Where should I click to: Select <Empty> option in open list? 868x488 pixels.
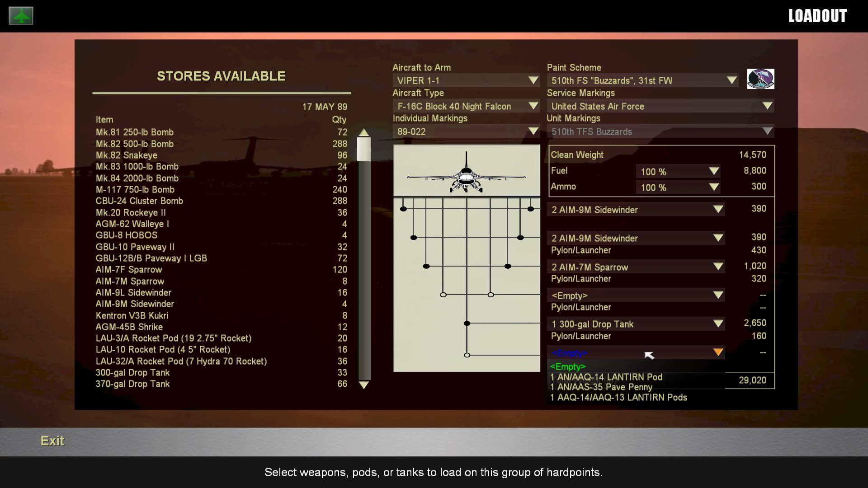[568, 366]
